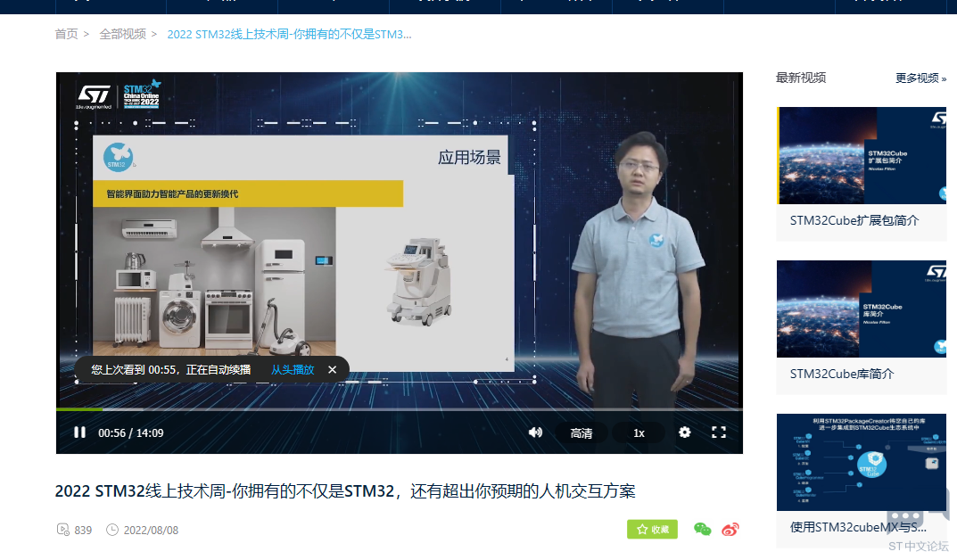
Task: Click the 2022/08/08 date text
Action: [151, 530]
